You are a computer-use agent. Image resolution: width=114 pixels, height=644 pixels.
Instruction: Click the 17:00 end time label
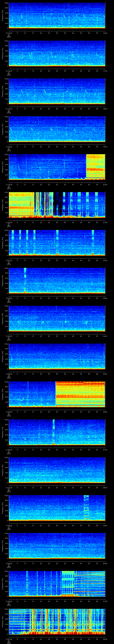point(105,71)
